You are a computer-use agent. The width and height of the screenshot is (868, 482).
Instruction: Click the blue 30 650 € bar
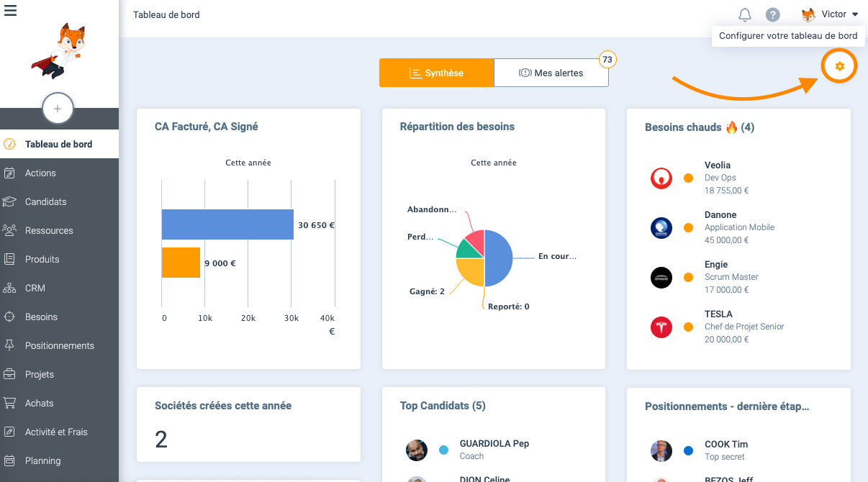click(227, 224)
